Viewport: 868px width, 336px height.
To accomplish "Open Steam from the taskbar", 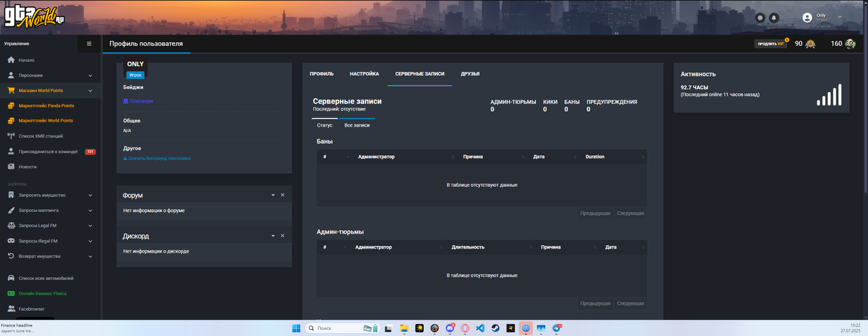I will [496, 328].
